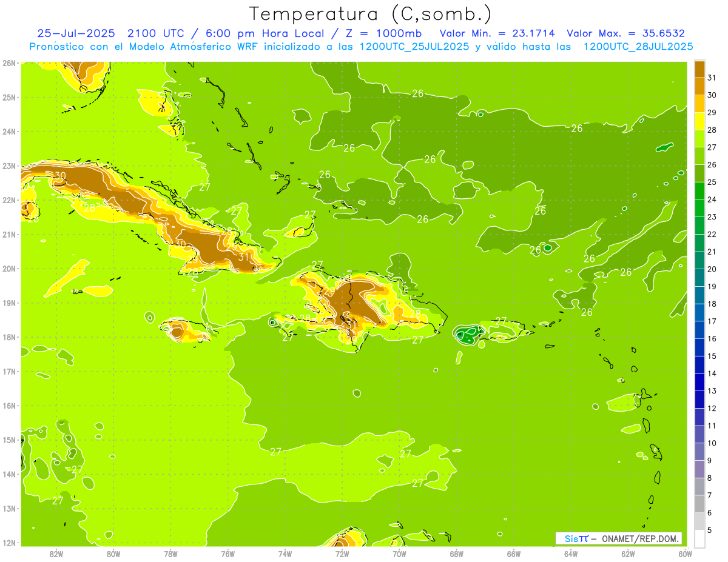The height and width of the screenshot is (562, 728).
Task: Click the '18N' latitude axis label
Action: 8,337
